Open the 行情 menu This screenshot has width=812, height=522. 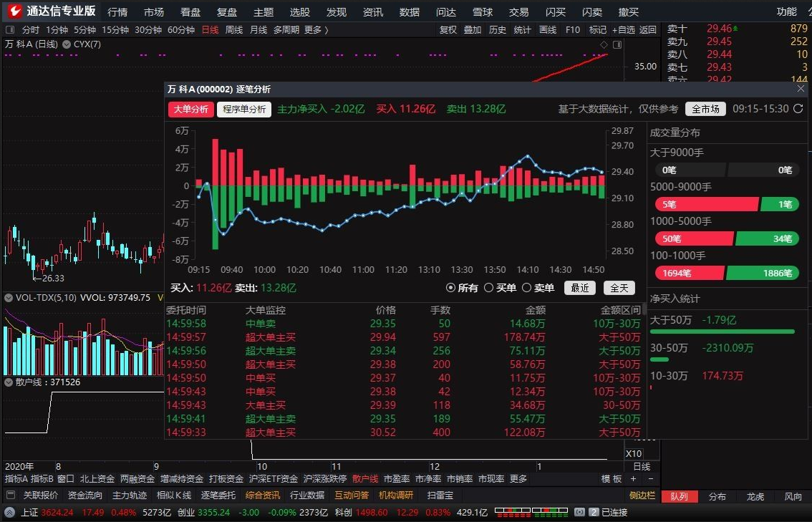pos(117,11)
